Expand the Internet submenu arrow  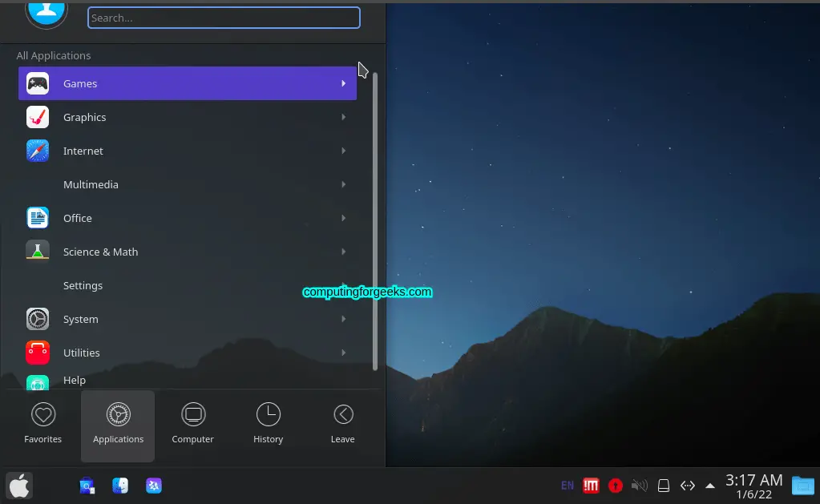click(344, 151)
